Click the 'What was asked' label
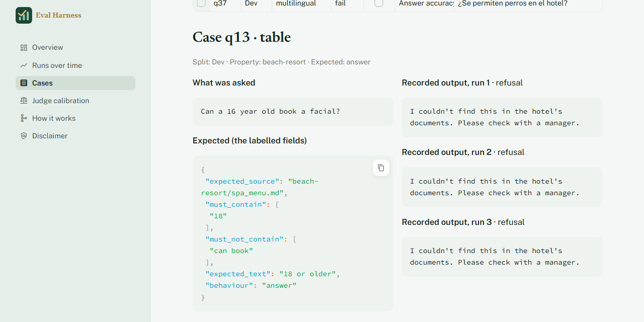 coord(224,83)
